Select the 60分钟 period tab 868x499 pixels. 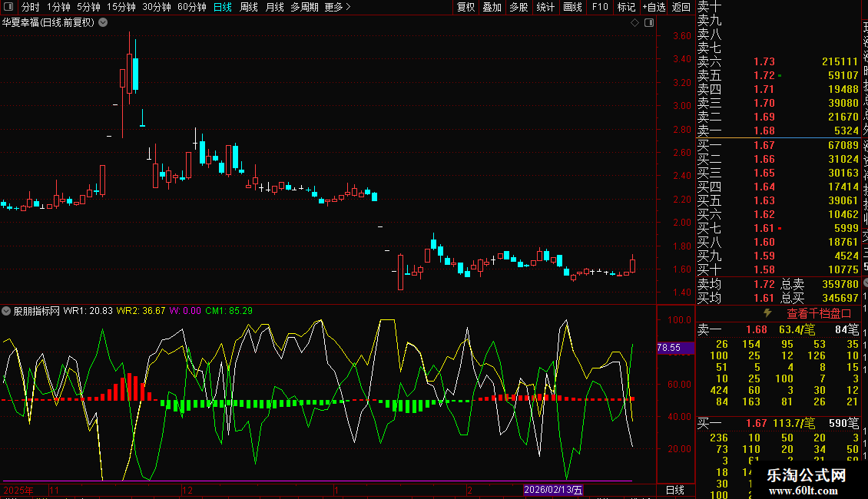point(192,7)
